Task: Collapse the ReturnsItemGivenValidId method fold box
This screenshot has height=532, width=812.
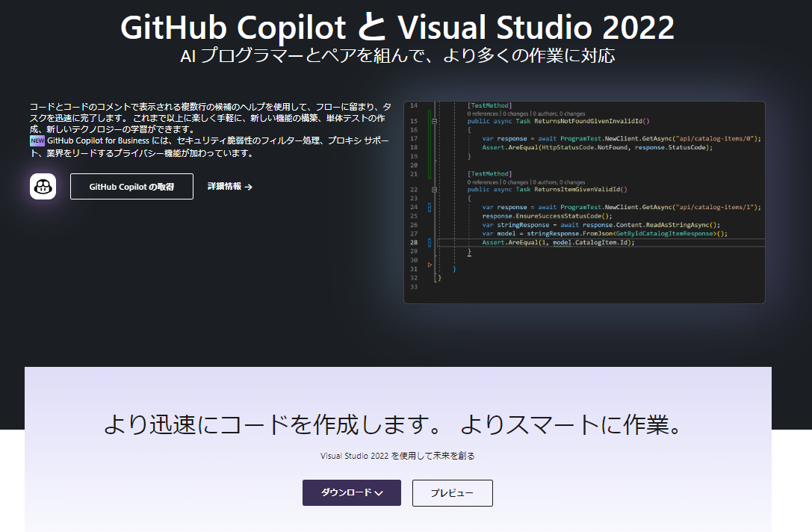Action: [434, 189]
